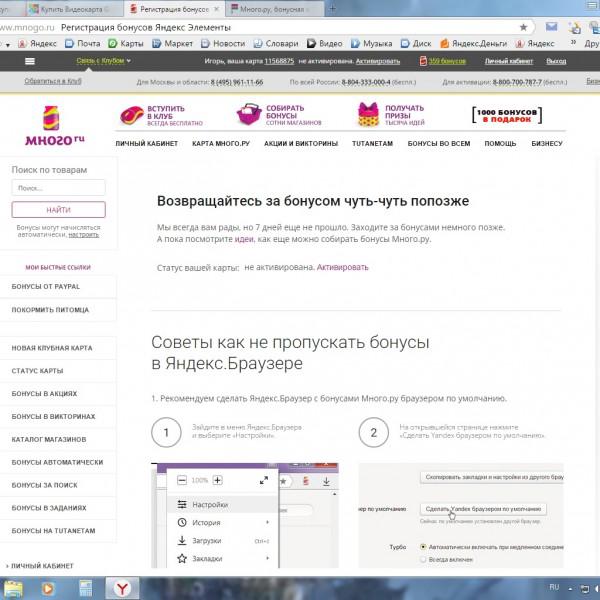Open the Бизнесу menu item
The width and height of the screenshot is (600, 600).
(x=547, y=143)
